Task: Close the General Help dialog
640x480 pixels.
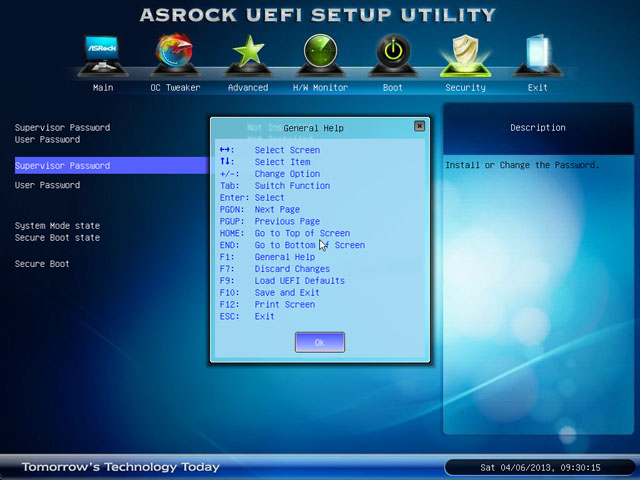Action: (419, 126)
